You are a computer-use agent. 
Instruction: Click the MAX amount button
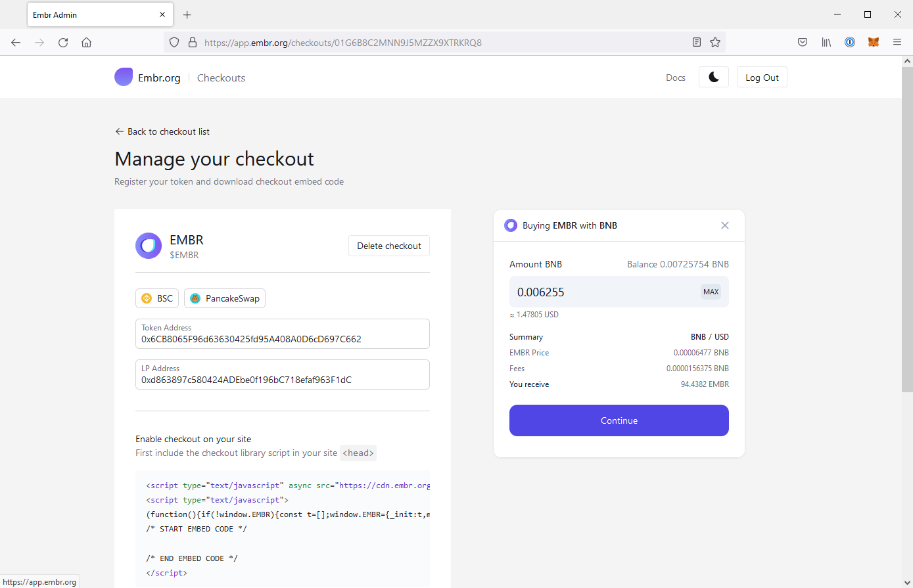coord(711,292)
